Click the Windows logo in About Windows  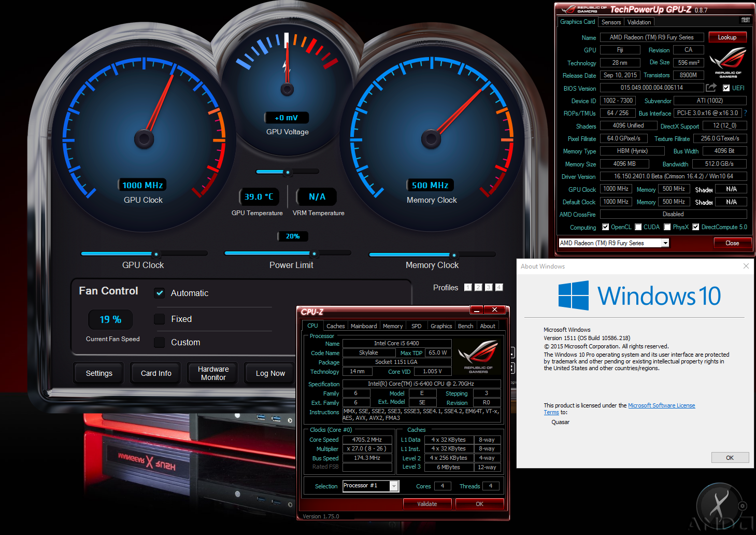(573, 295)
